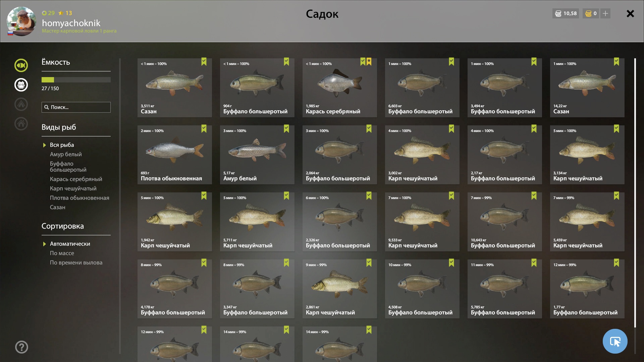Screen dimensions: 644x362
Task: Filter fish by Амур белый
Action: (x=66, y=154)
